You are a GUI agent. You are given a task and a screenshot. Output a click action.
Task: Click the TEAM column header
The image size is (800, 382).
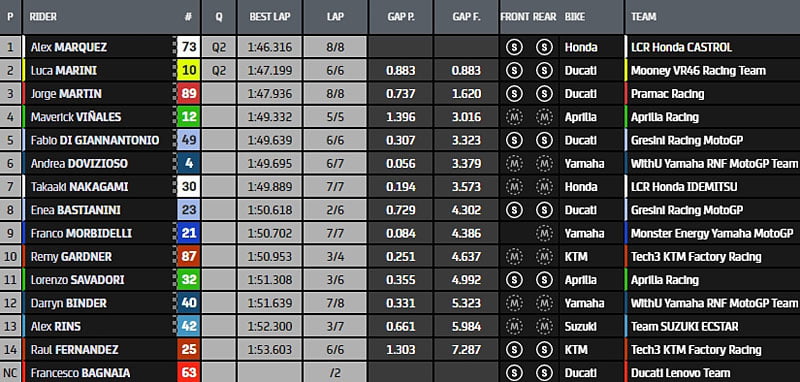[643, 17]
